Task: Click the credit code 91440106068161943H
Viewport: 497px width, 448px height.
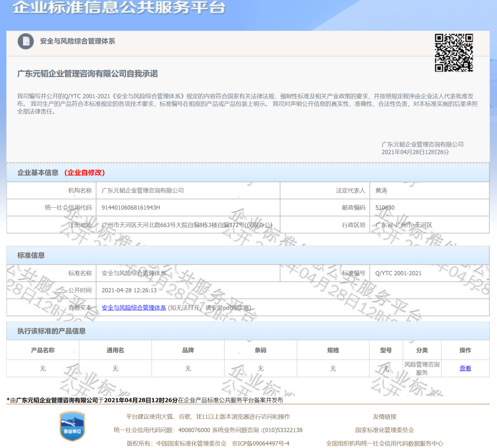Action: point(131,208)
